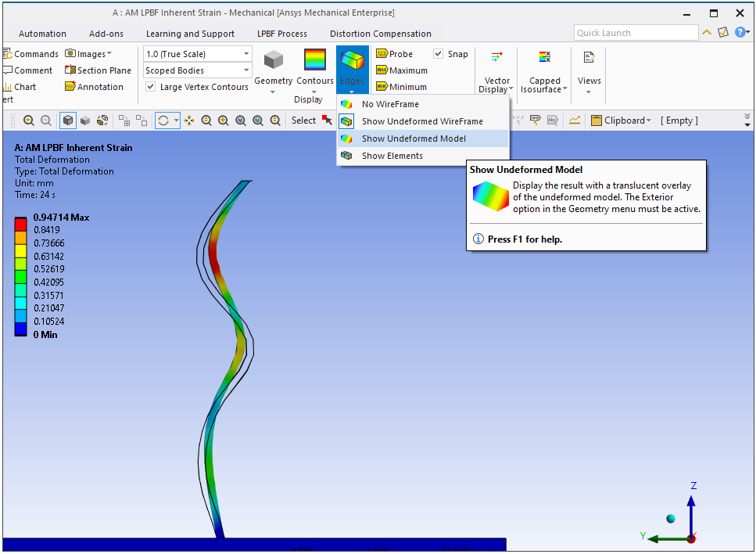Open the Scoped Bodies dropdown

point(198,70)
